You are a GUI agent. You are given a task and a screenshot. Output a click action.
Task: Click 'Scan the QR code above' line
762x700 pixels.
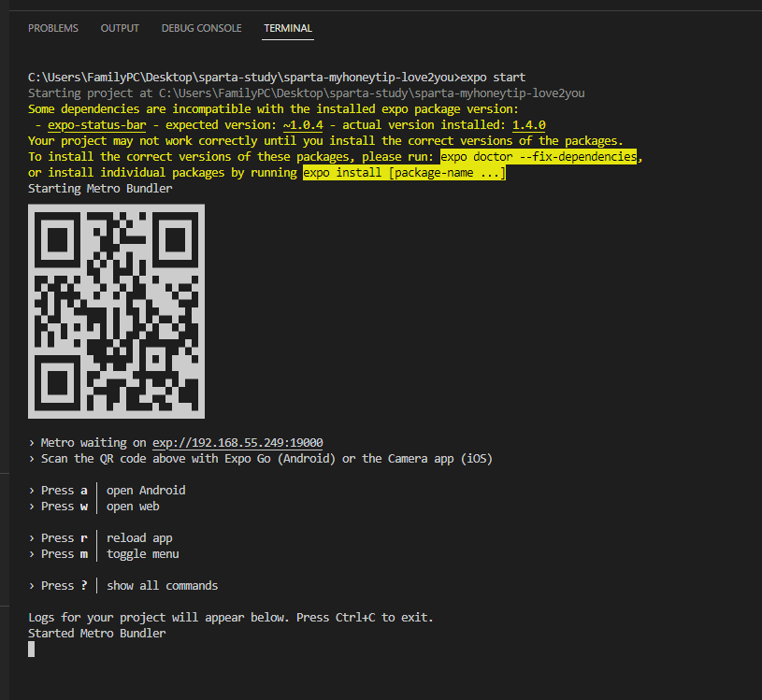[261, 459]
